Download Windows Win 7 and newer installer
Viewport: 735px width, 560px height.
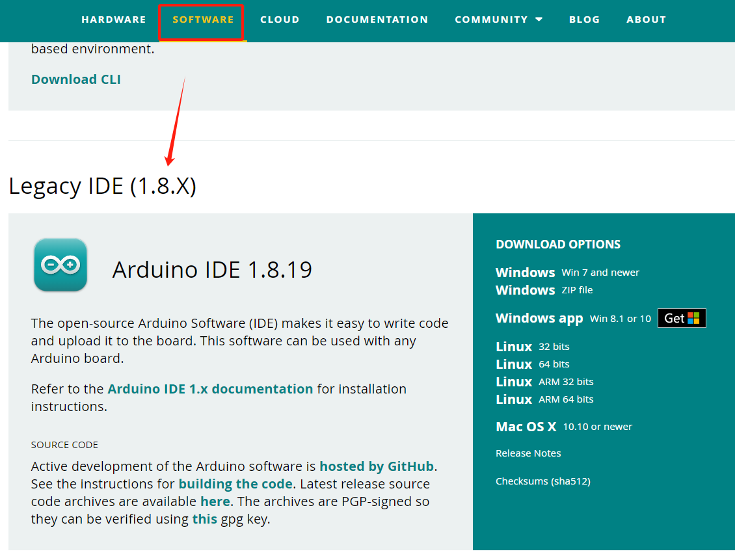pos(567,273)
